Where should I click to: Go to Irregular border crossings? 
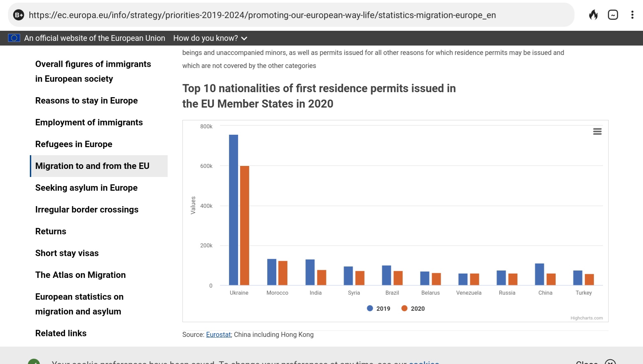click(87, 209)
